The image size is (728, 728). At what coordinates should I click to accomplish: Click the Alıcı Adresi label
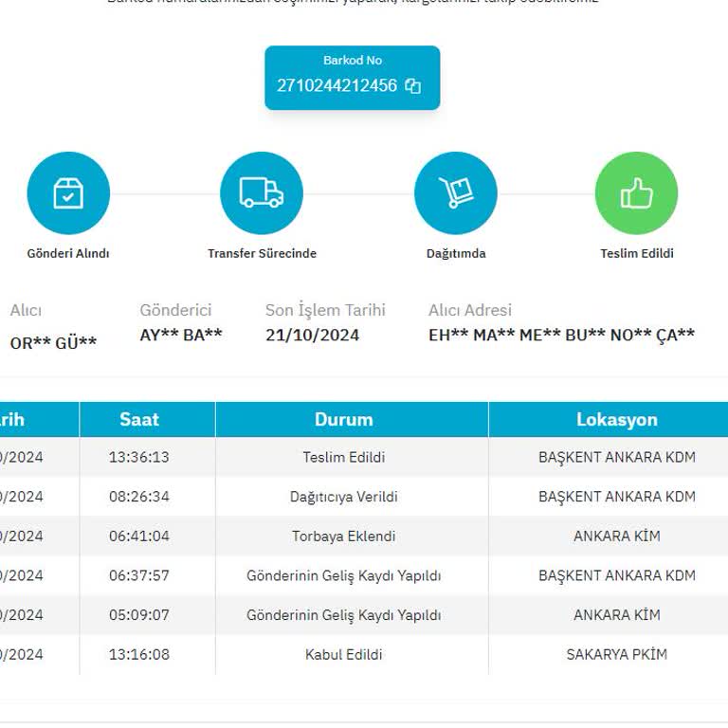click(470, 310)
